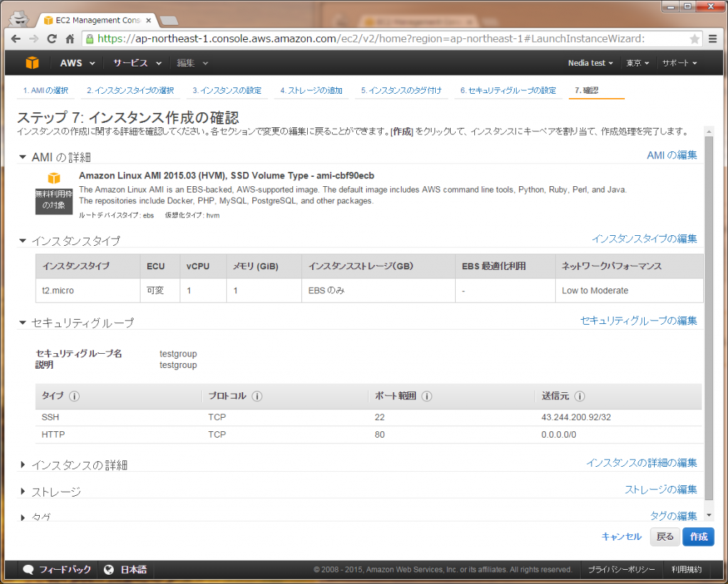Click the ストレージの編集 link
This screenshot has height=584, width=728.
(x=660, y=490)
